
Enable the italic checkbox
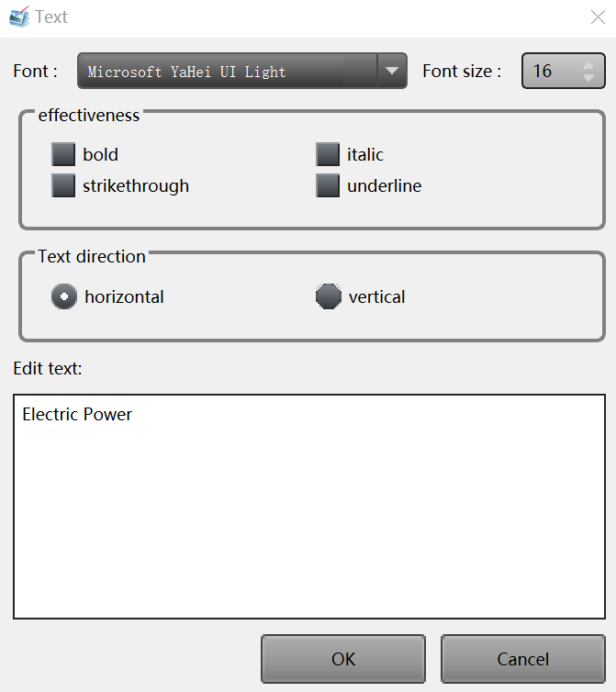(328, 154)
